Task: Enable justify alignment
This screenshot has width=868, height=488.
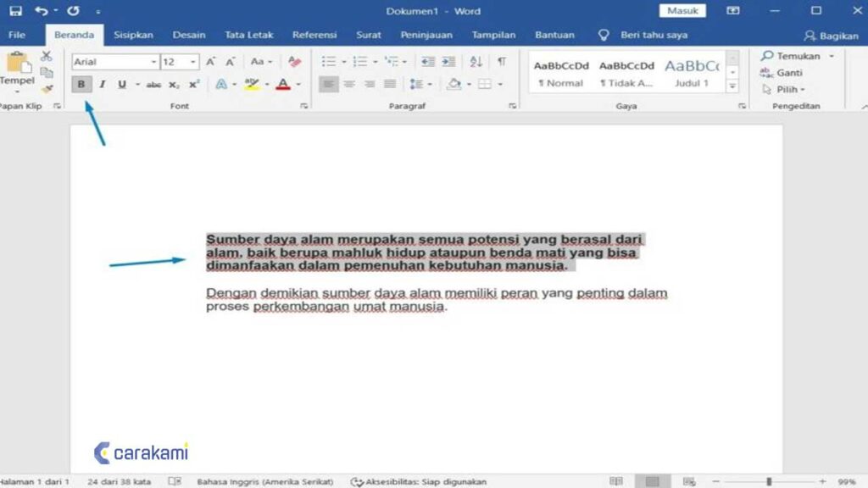Action: [x=390, y=83]
